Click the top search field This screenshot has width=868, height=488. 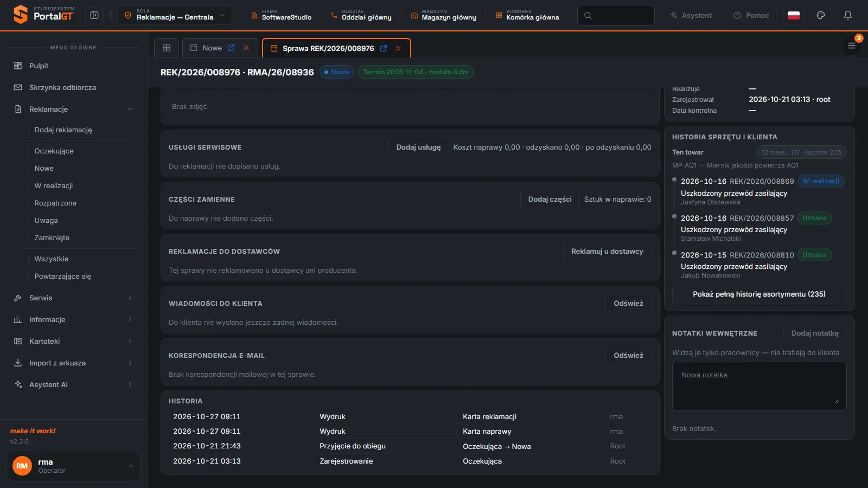(616, 15)
